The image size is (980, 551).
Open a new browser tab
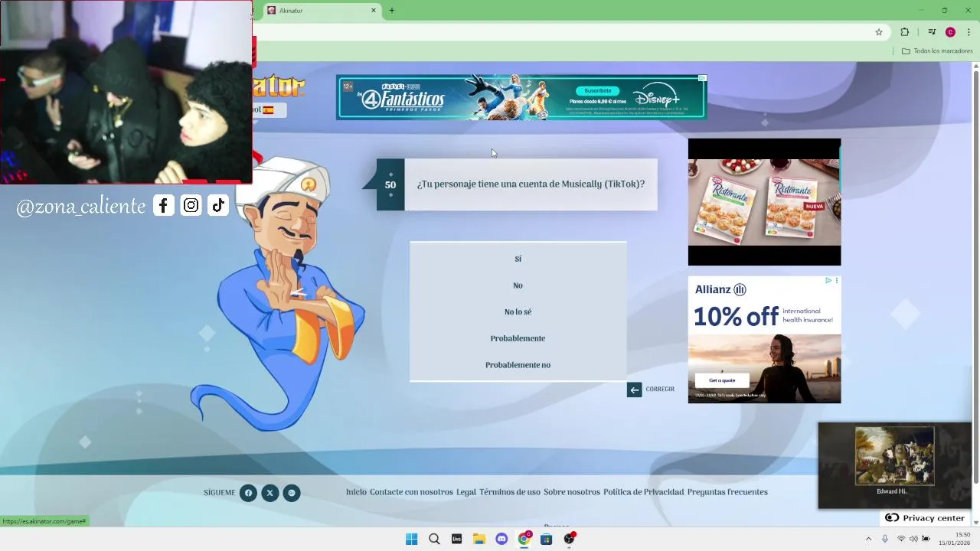click(392, 11)
